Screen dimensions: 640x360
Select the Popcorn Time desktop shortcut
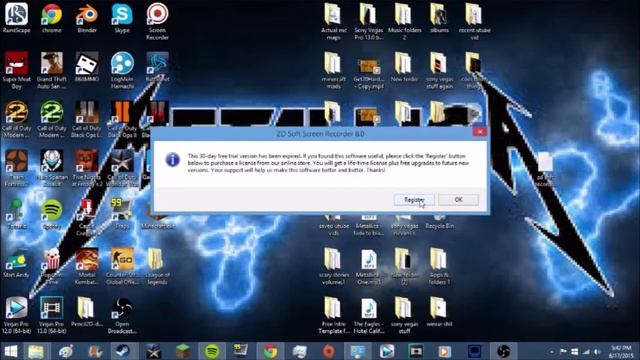[51, 266]
